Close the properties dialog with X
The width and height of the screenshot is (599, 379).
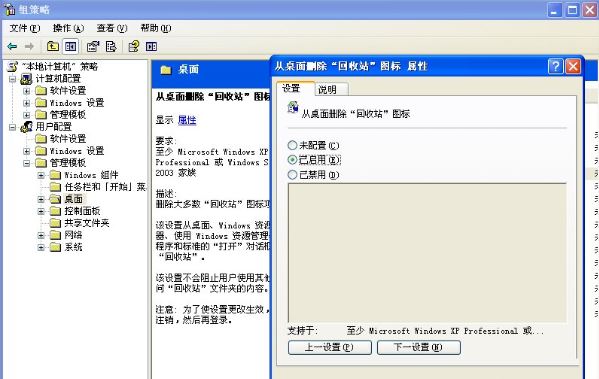[573, 66]
